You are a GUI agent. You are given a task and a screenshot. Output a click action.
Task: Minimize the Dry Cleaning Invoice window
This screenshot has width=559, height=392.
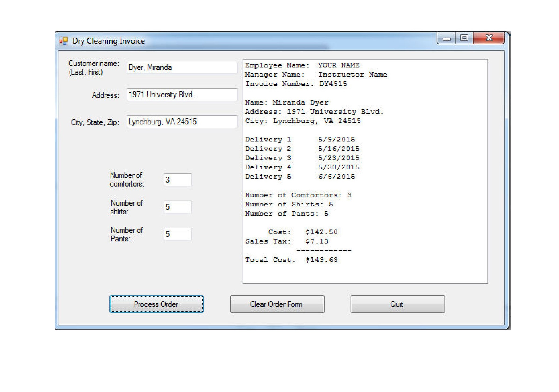(446, 39)
